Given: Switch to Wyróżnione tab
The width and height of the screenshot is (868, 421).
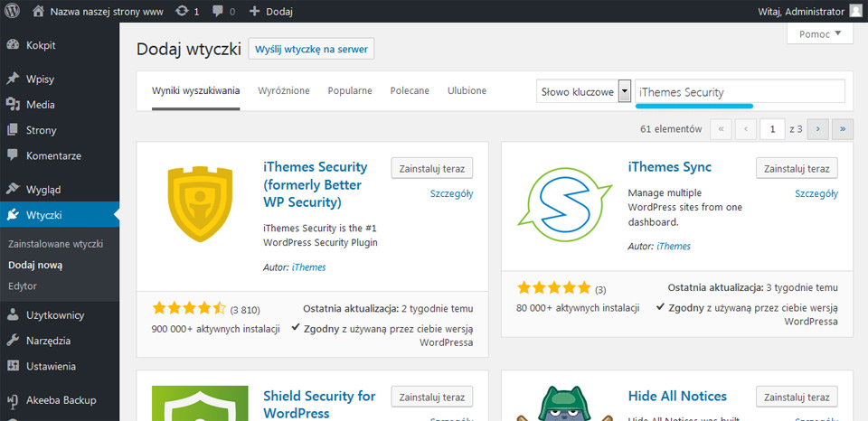Looking at the screenshot, I should 284,90.
